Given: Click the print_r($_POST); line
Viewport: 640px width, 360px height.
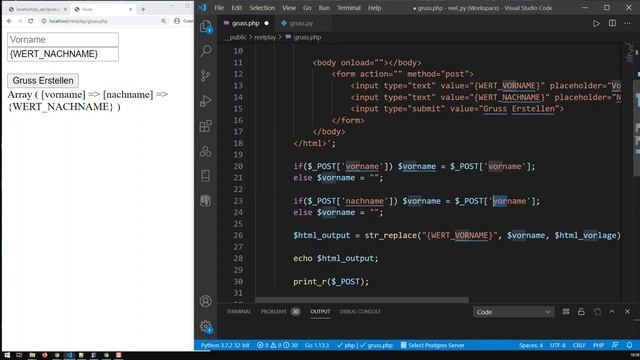Looking at the screenshot, I should (331, 282).
